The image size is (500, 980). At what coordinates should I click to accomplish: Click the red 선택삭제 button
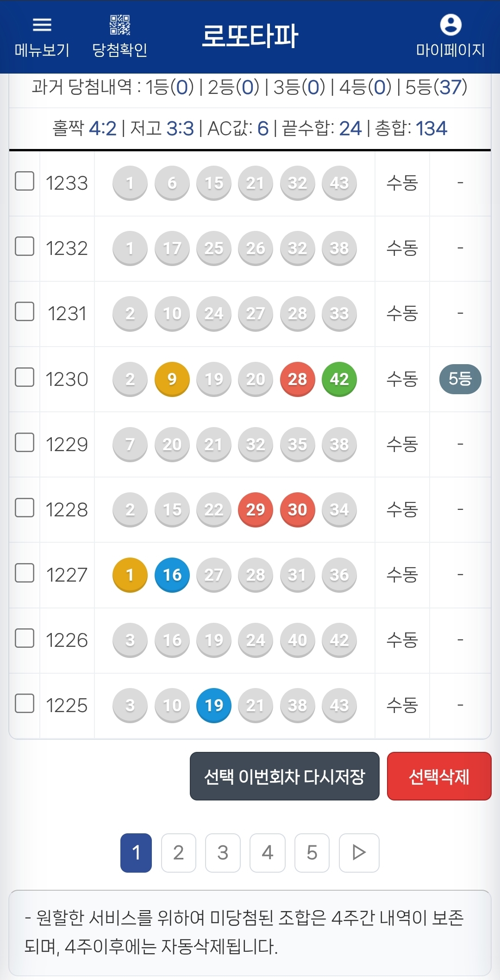(x=439, y=776)
